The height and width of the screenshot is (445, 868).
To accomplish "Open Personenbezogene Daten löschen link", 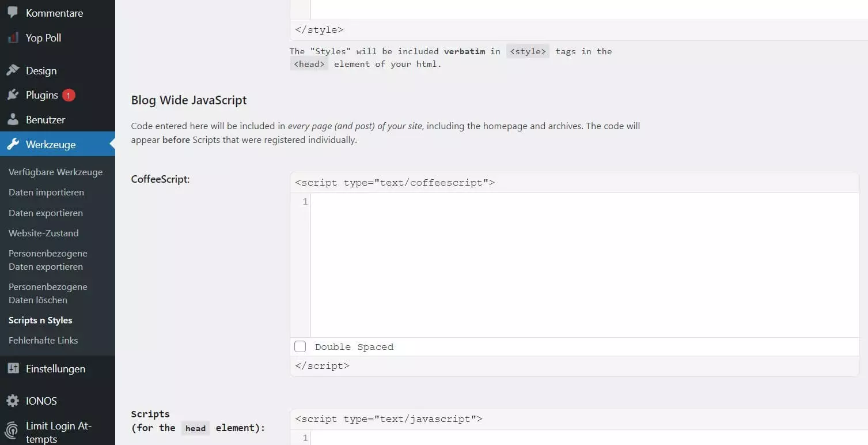I will 48,293.
